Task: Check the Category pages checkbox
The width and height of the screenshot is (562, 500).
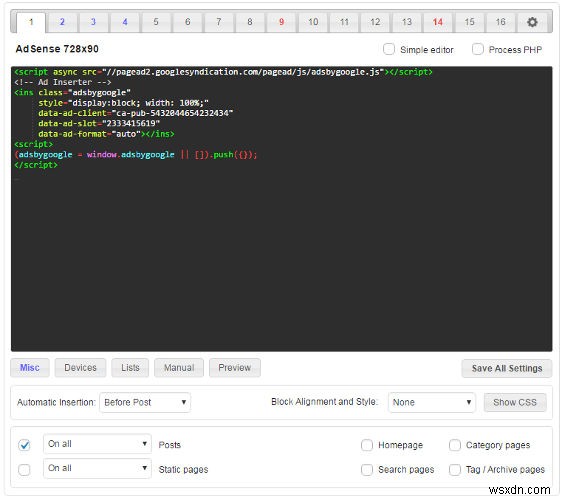Action: [455, 445]
